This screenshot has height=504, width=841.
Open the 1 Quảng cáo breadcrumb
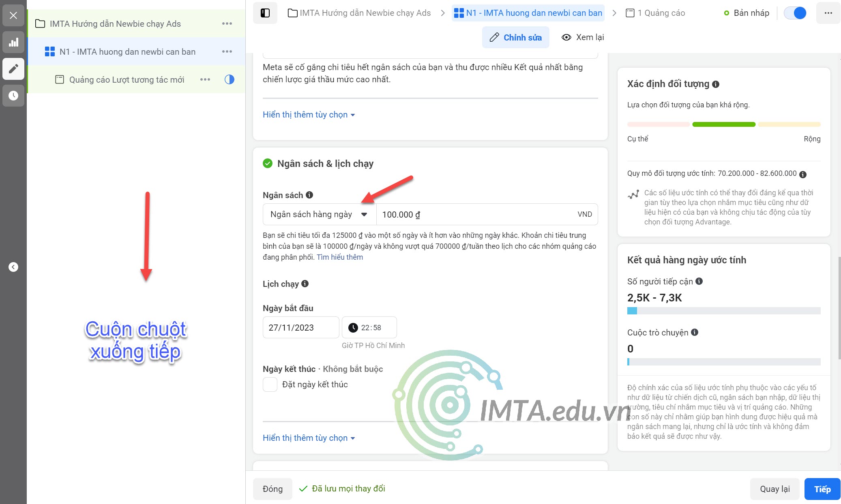tap(655, 13)
